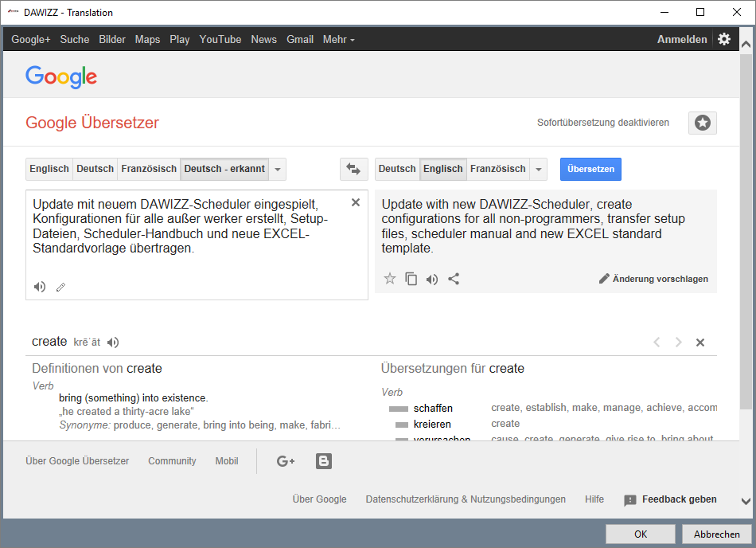Share the translation
Image resolution: width=756 pixels, height=548 pixels.
click(x=454, y=279)
